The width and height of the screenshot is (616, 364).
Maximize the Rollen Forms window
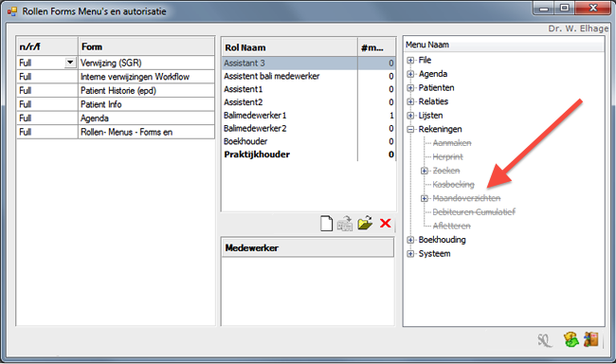coord(564,9)
